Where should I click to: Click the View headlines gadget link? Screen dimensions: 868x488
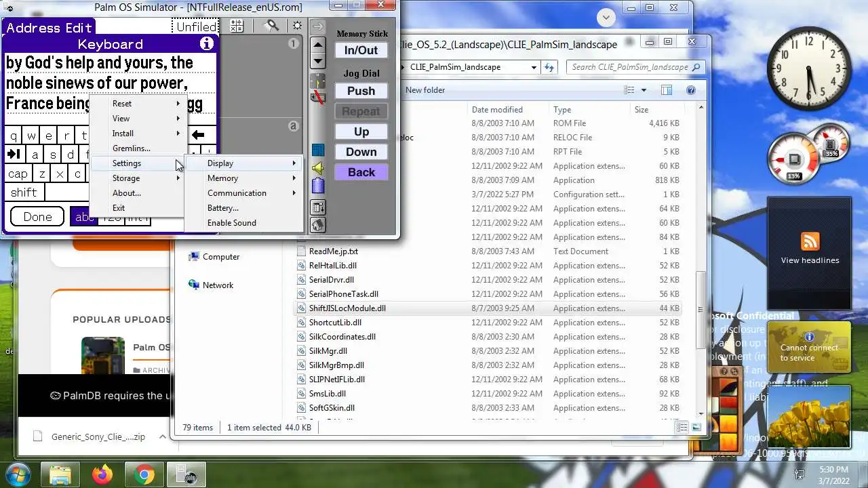(x=810, y=260)
